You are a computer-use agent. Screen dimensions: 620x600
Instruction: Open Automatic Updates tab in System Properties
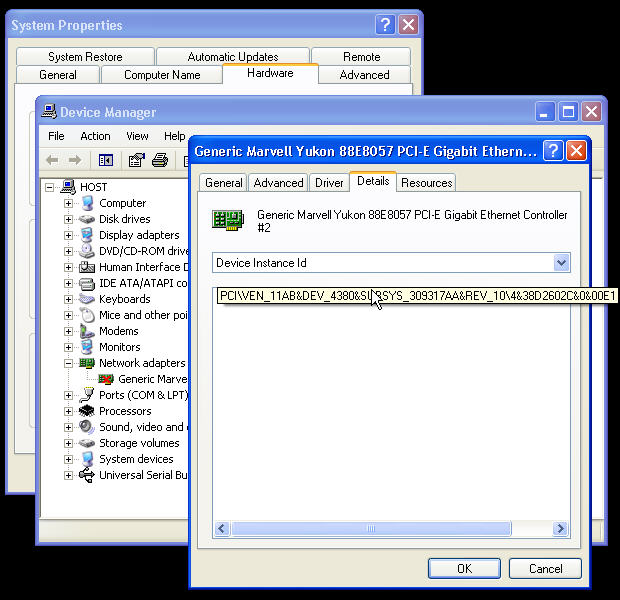(233, 57)
